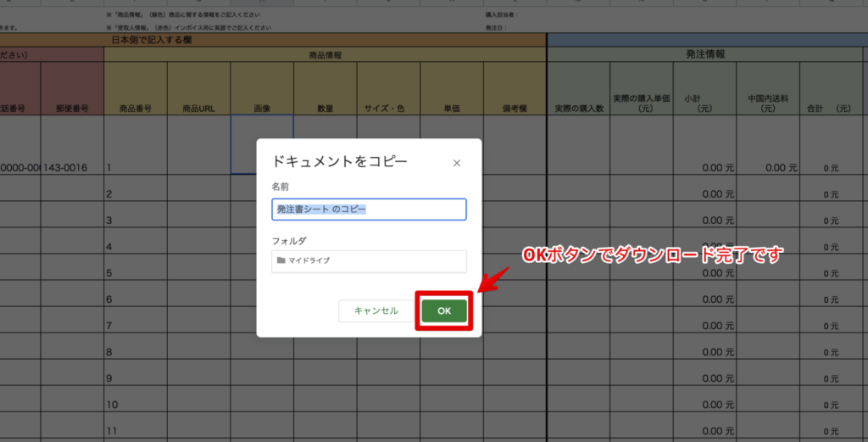Select the 郵便番号 column header
Image resolution: width=868 pixels, height=442 pixels.
[x=72, y=88]
